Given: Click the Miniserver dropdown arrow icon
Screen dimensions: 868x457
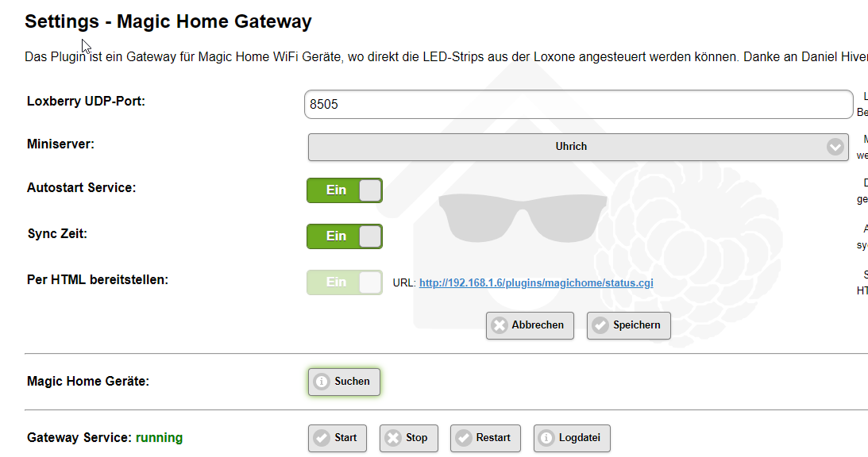Looking at the screenshot, I should click(835, 147).
